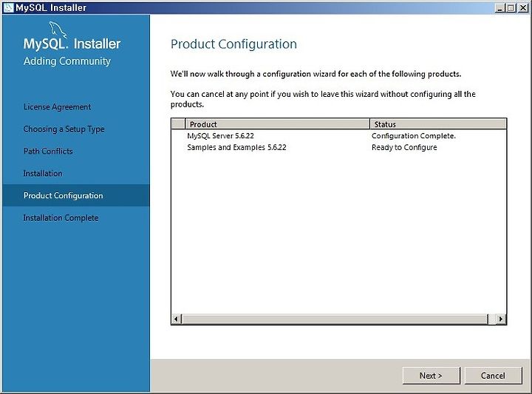Screen dimensions: 532x394
Task: Select the Samples and Examples 5.6.22 row
Action: point(338,147)
